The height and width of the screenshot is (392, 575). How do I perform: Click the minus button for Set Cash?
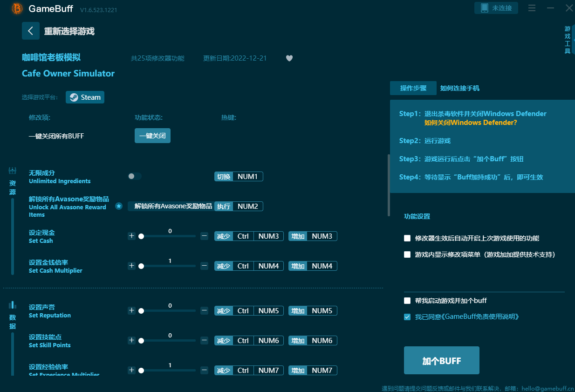204,236
